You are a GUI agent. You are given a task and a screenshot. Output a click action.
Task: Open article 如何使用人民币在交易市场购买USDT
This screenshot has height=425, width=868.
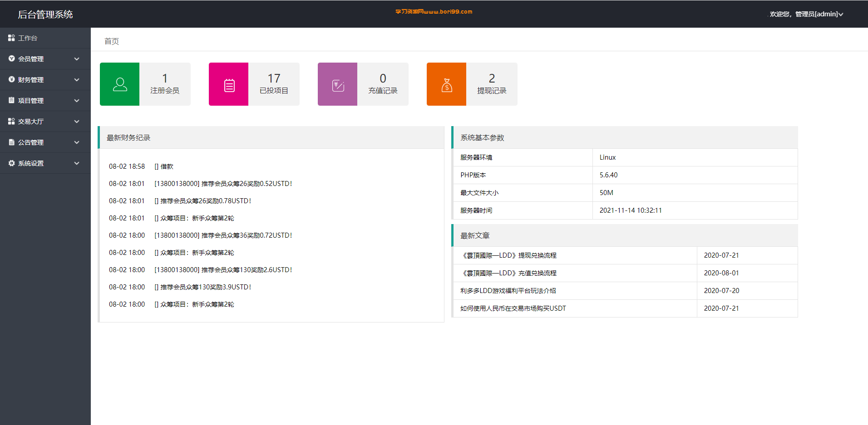(x=513, y=308)
